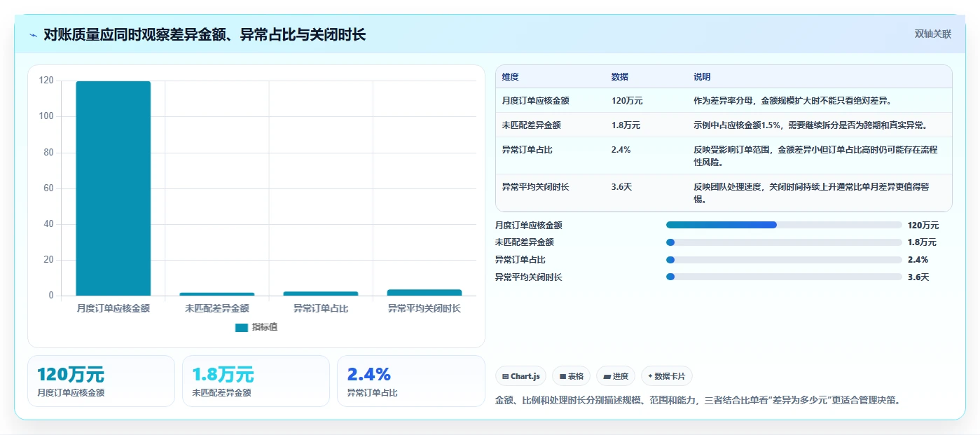This screenshot has width=980, height=435.
Task: Click the 数据 column header in the table
Action: (620, 77)
